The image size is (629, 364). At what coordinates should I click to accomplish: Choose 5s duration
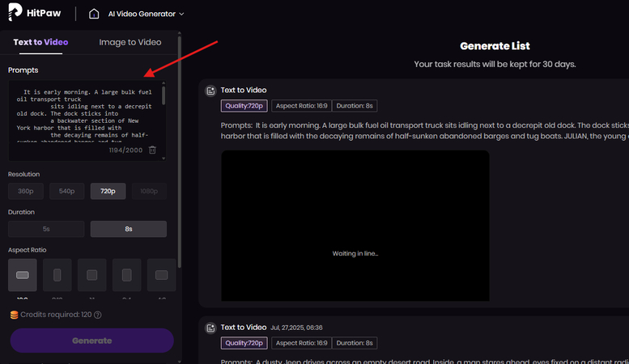(x=46, y=229)
